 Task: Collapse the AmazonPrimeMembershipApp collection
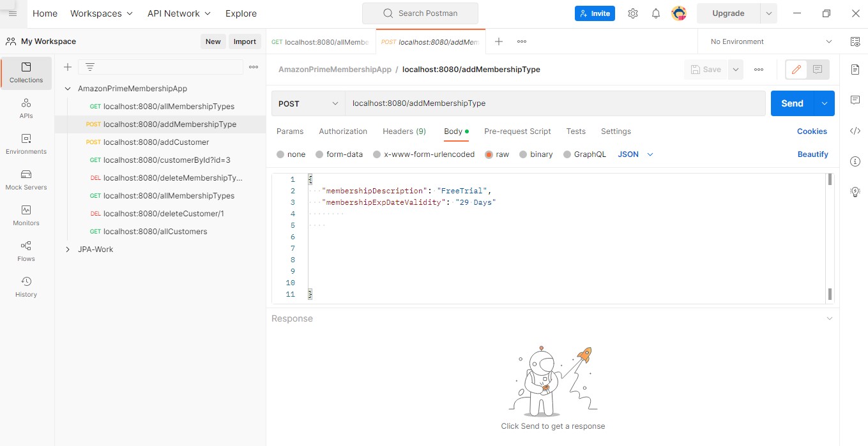(x=67, y=88)
